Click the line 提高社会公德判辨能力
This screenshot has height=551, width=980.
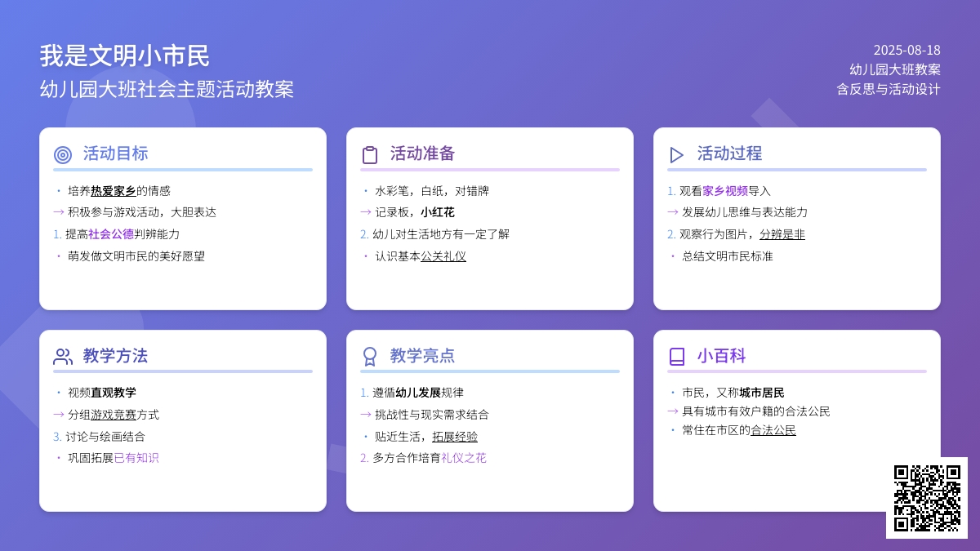click(122, 234)
